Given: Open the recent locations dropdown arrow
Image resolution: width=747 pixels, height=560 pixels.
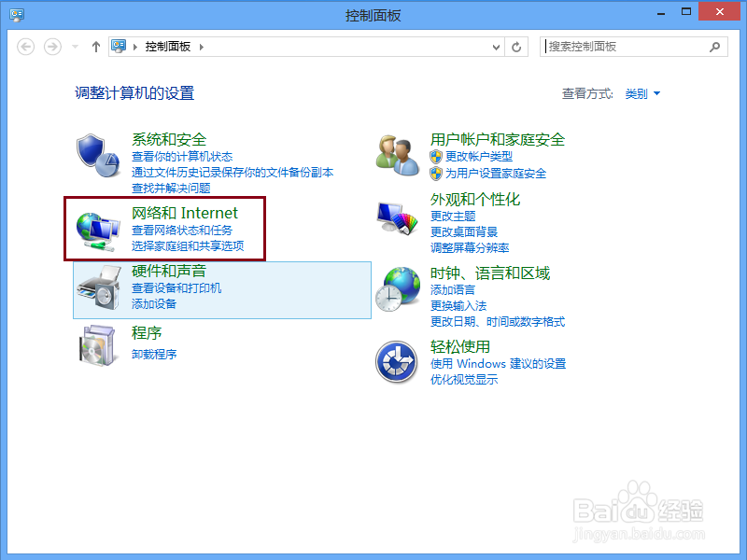Looking at the screenshot, I should click(75, 47).
